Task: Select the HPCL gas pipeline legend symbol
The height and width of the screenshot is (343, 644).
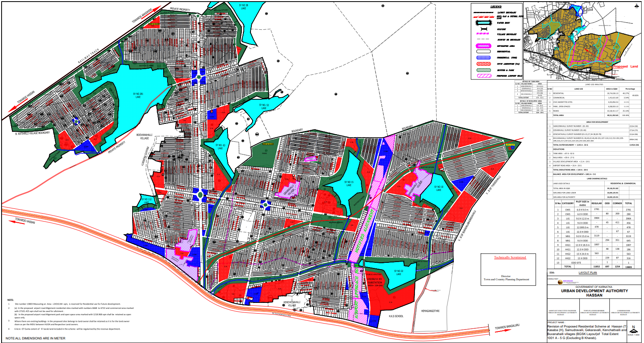Action: 484,17
